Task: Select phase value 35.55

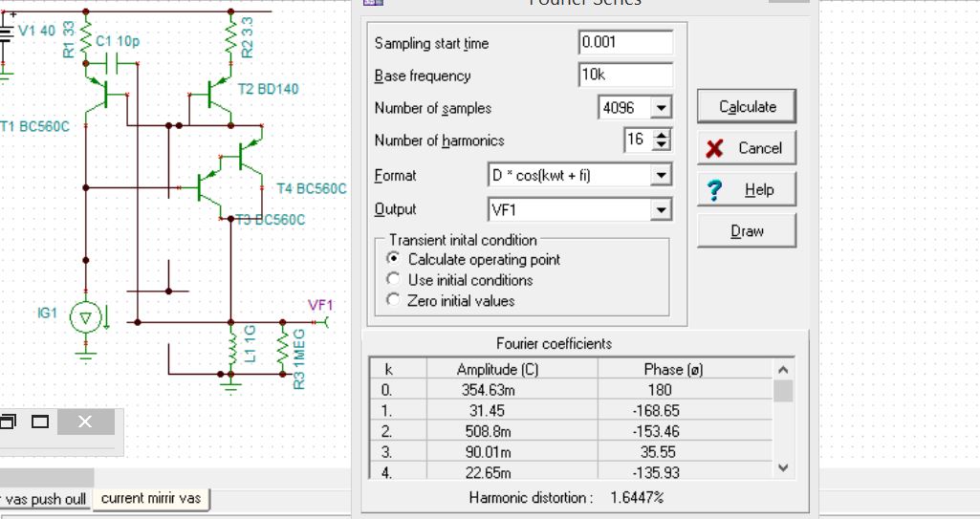Action: point(658,451)
